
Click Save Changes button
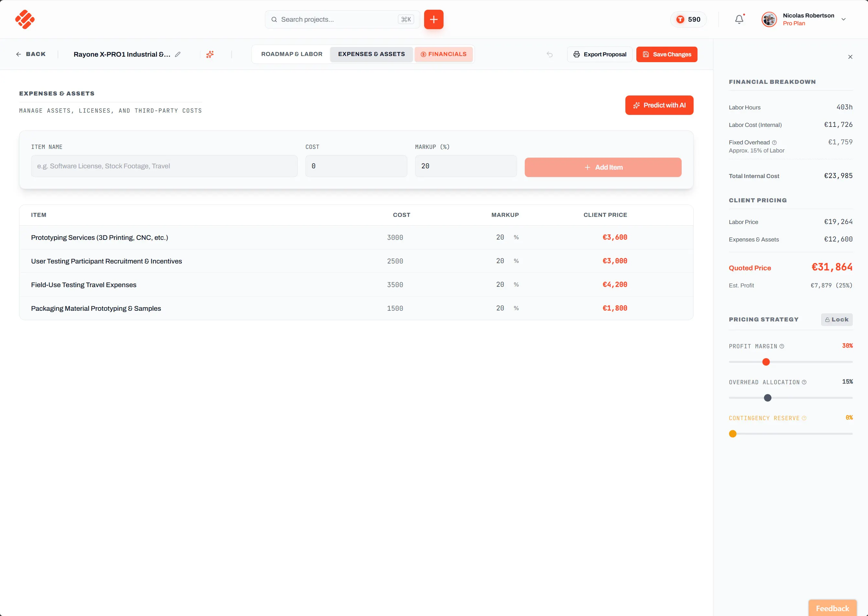(667, 54)
